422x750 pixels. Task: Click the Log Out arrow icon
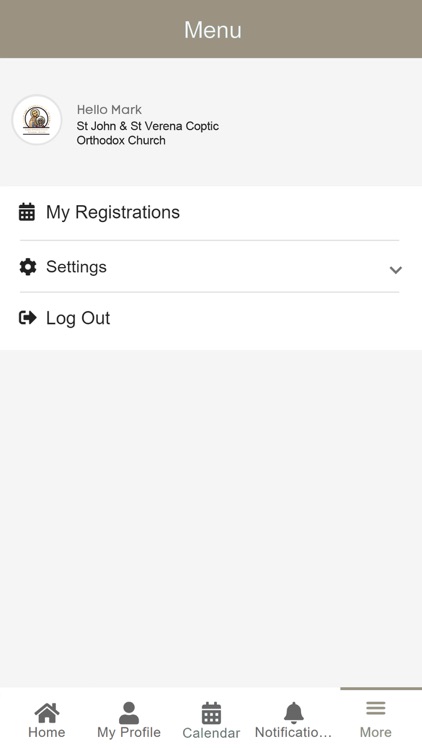pyautogui.click(x=27, y=318)
